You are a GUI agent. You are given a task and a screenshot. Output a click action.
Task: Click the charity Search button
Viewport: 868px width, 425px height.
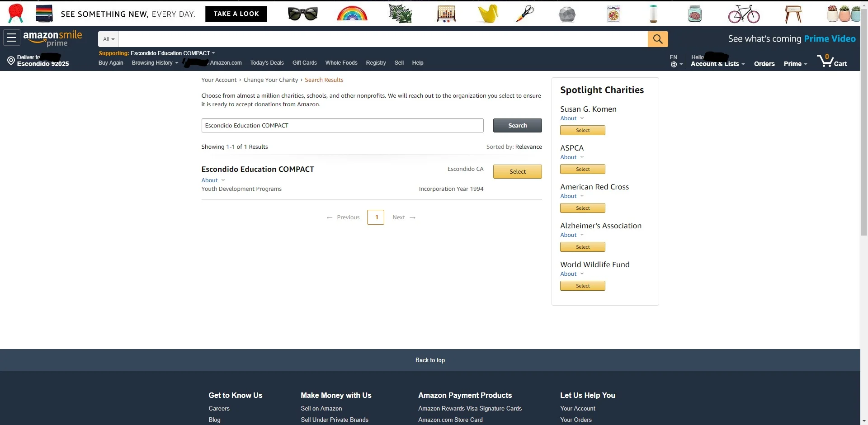tap(518, 126)
